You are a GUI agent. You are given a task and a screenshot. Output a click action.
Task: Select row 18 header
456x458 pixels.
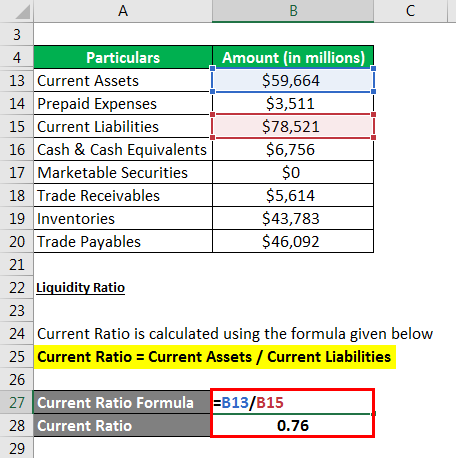[x=17, y=195]
